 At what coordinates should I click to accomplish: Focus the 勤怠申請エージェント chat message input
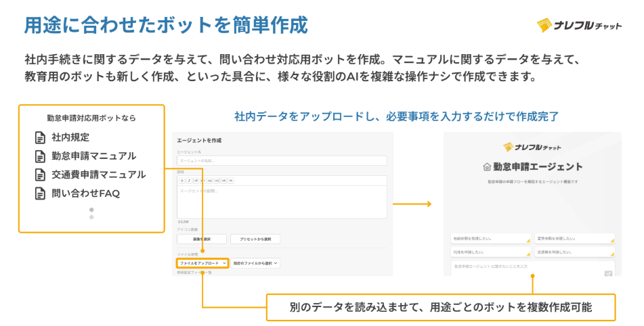click(533, 269)
